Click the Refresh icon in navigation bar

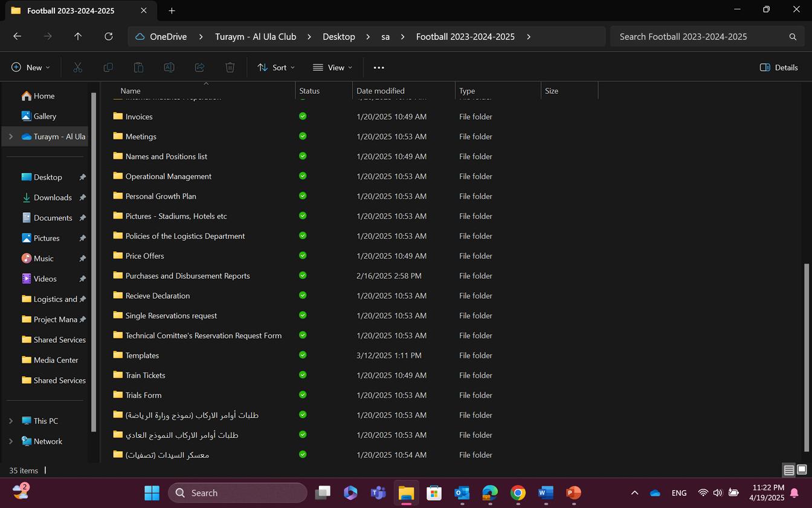click(x=109, y=36)
